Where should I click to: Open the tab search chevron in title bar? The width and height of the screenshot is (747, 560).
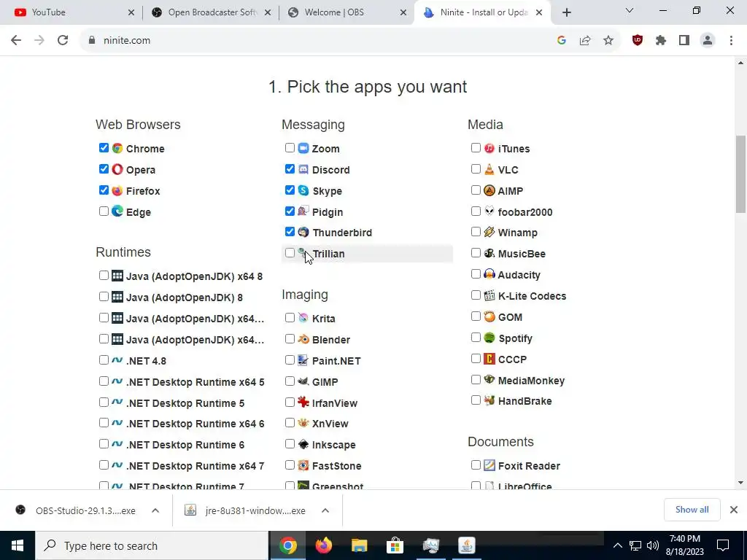coord(630,11)
